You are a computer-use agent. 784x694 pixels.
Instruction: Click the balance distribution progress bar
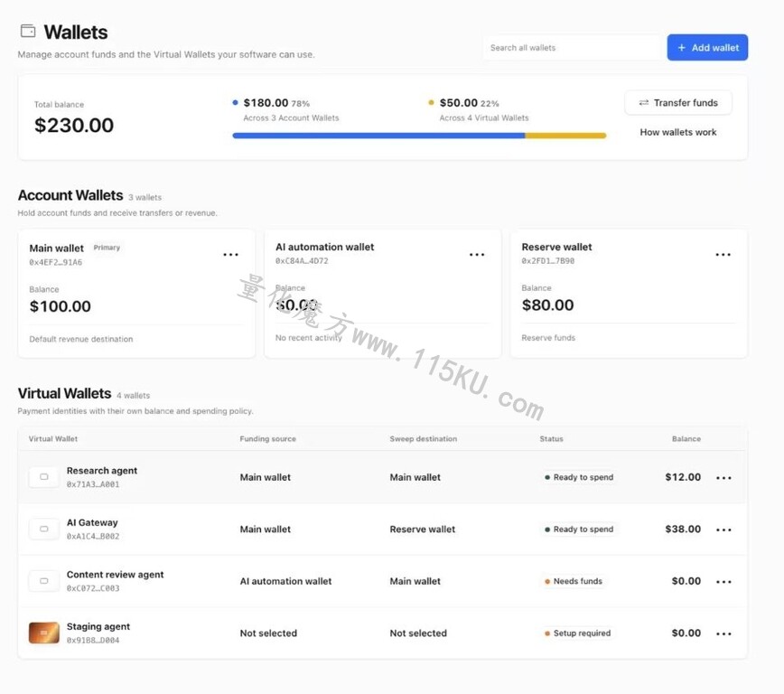tap(419, 136)
